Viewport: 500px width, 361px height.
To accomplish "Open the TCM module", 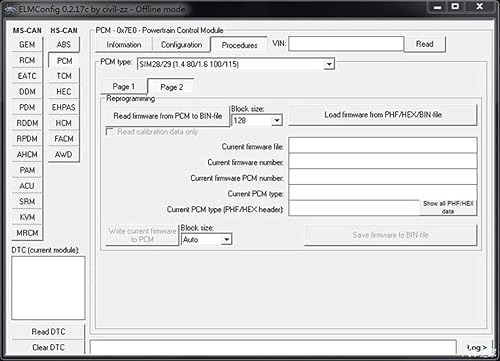I will [x=64, y=76].
